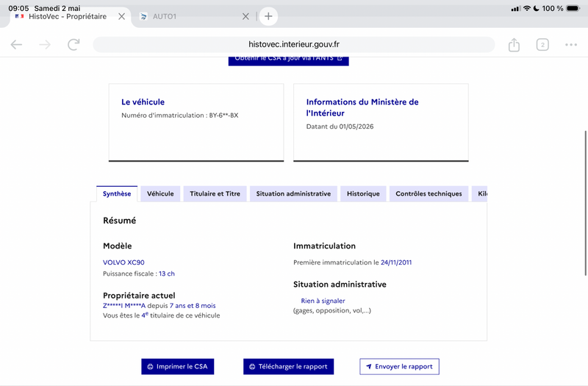Close the AUTO1 tab
The width and height of the screenshot is (588, 386).
(245, 16)
